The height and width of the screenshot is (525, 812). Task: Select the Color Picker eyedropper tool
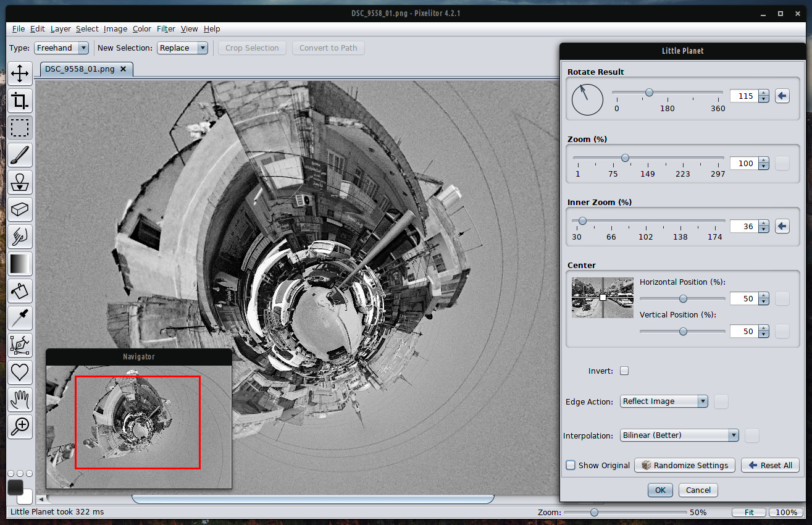click(20, 318)
